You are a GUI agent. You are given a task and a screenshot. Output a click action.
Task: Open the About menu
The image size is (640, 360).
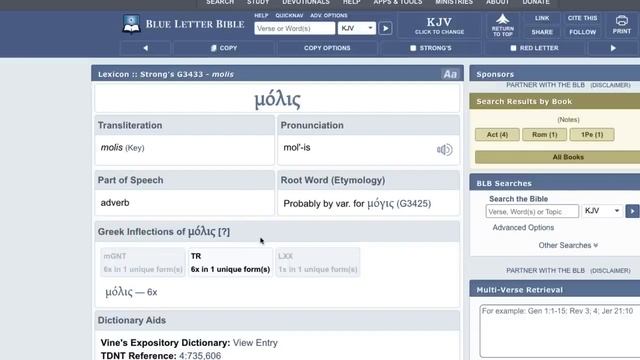[498, 2]
